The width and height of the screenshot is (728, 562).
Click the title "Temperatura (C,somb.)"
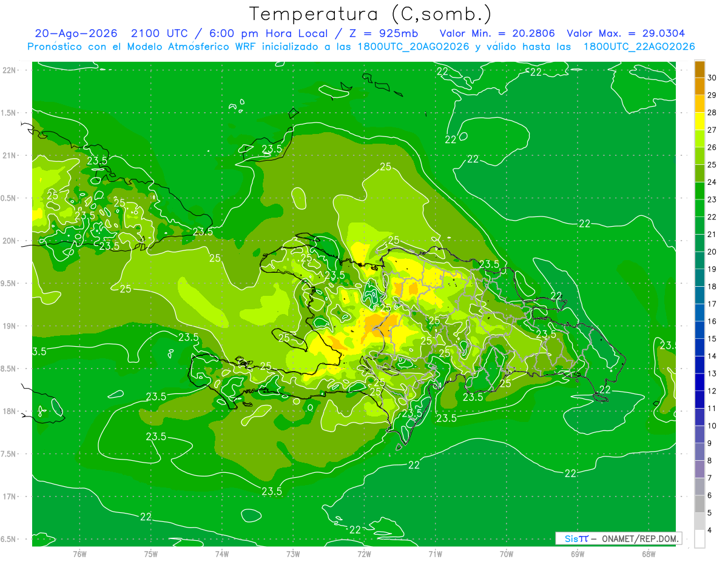[370, 14]
